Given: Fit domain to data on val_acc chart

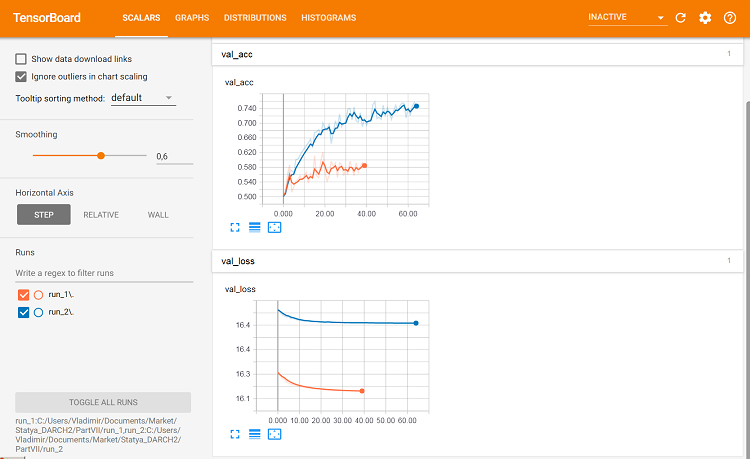Looking at the screenshot, I should tap(275, 228).
